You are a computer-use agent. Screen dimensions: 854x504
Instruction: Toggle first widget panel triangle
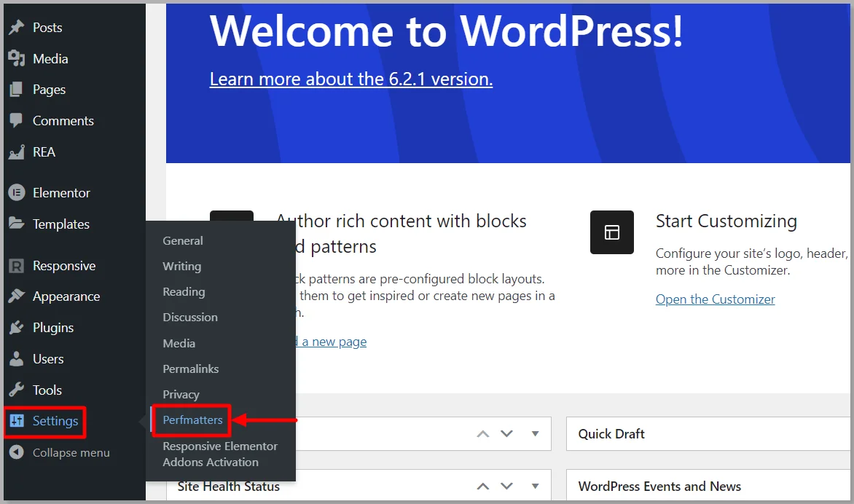[536, 434]
